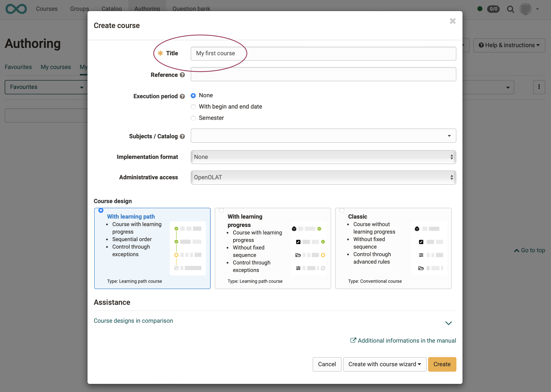Open the Subjects / Catalog dropdown
This screenshot has height=392, width=551.
323,136
